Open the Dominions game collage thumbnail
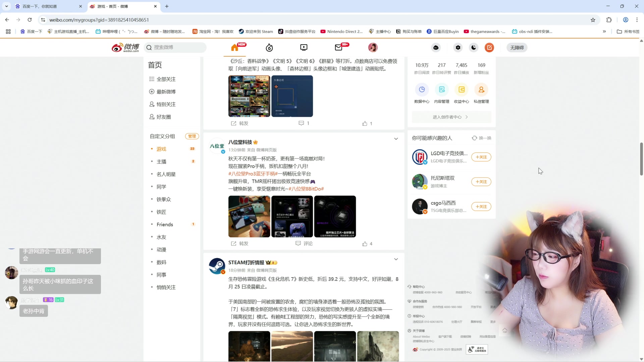 click(x=249, y=96)
